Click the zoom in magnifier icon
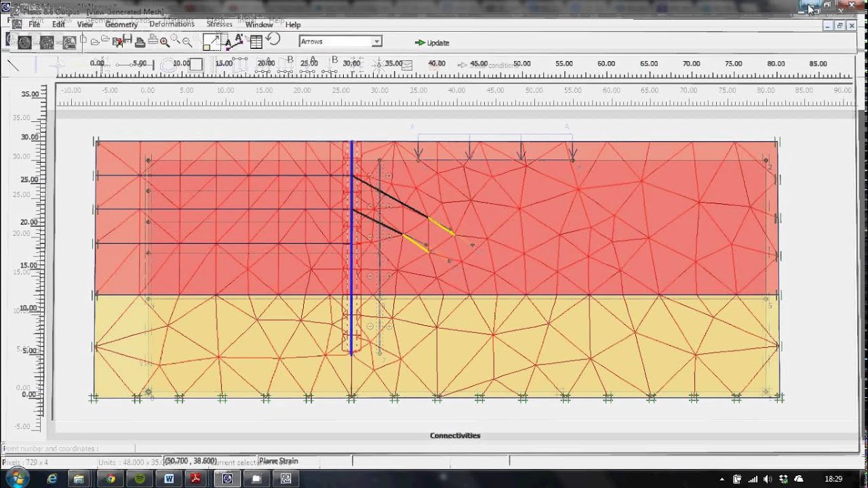This screenshot has width=868, height=488. (x=165, y=42)
